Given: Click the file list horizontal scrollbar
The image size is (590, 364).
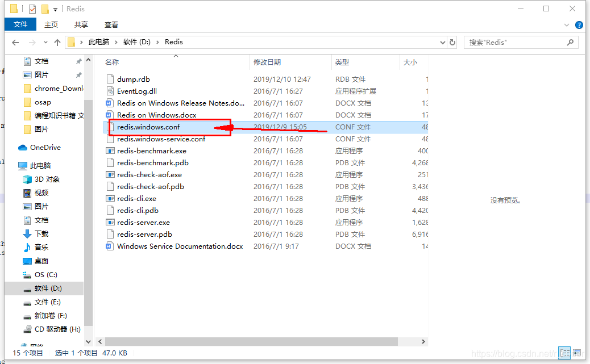Looking at the screenshot, I should point(251,341).
